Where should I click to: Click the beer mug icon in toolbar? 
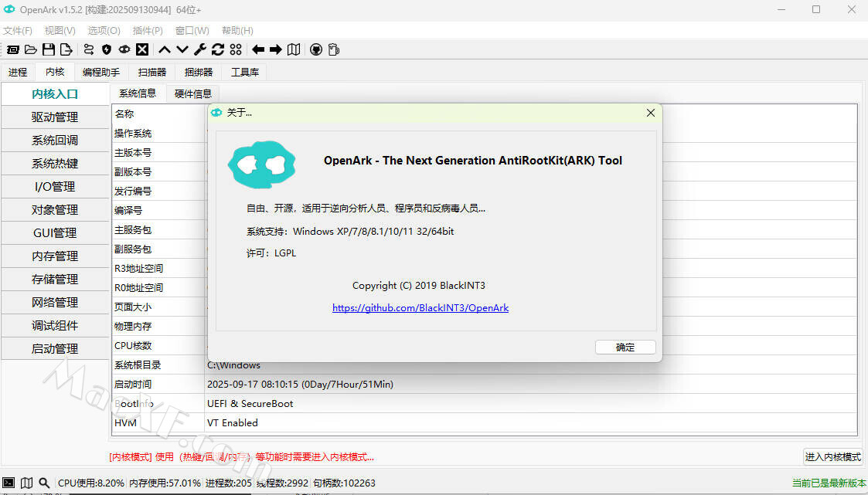[334, 49]
